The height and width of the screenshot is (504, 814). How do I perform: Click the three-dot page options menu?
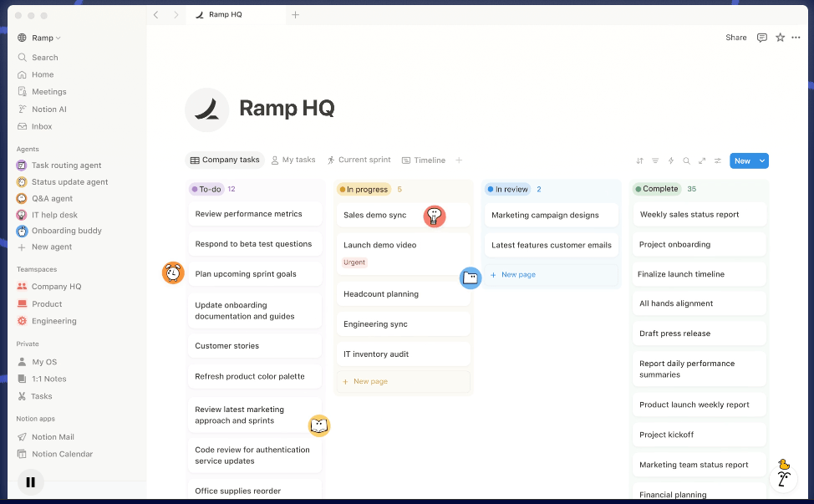click(x=796, y=38)
